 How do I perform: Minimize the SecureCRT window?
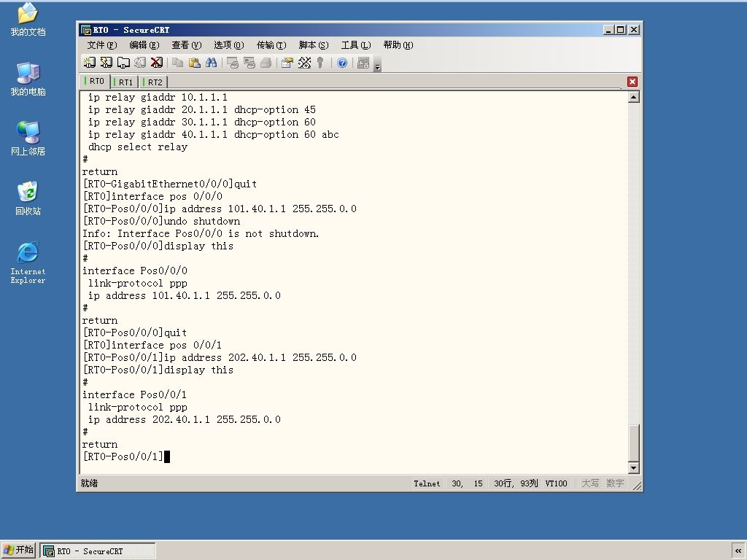point(609,30)
